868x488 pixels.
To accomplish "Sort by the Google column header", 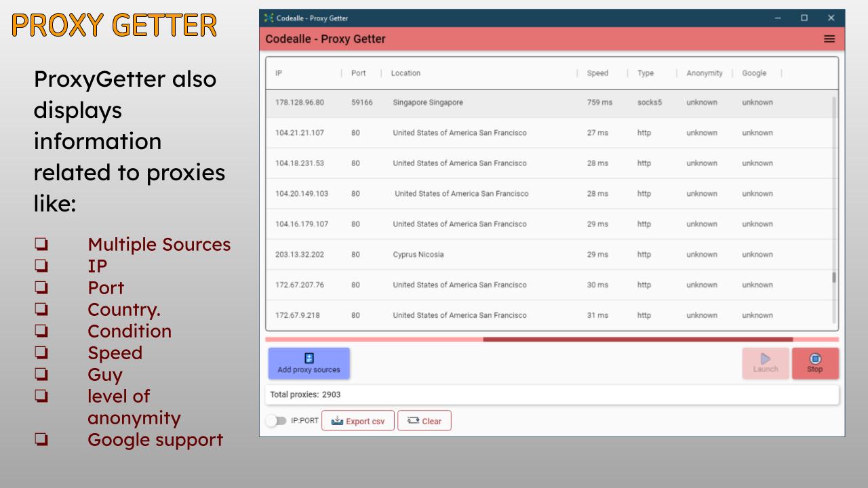I will [x=754, y=73].
